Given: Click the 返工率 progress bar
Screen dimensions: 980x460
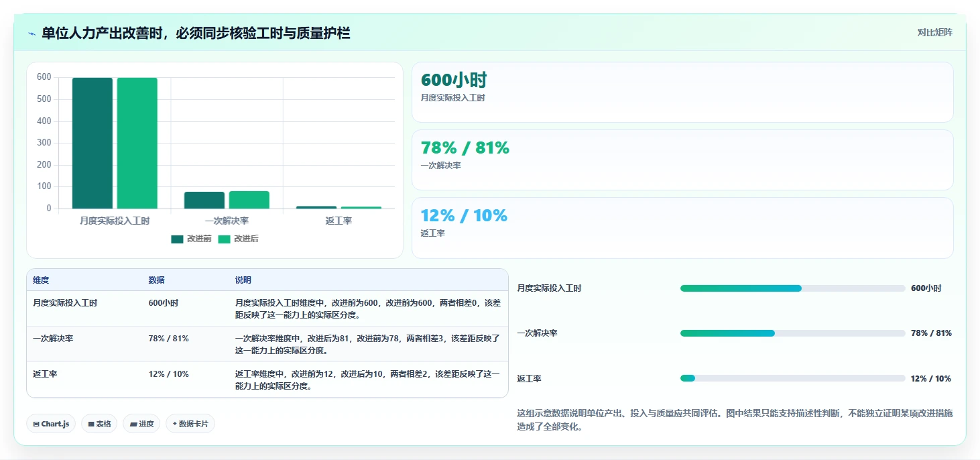Looking at the screenshot, I should tap(792, 378).
